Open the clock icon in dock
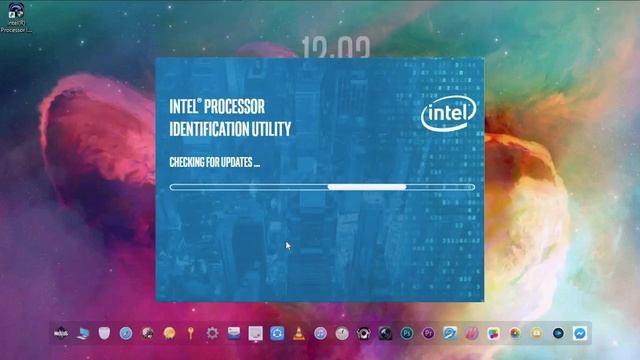The height and width of the screenshot is (360, 640). pos(342,333)
